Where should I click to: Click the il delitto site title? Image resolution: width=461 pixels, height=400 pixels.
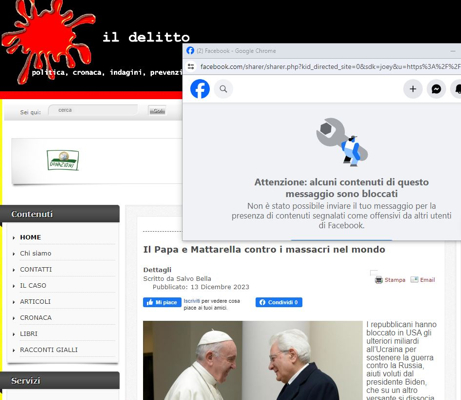(x=146, y=37)
